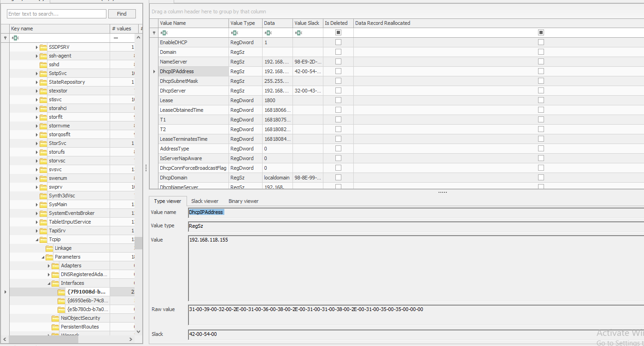Click the NsiObjectSecurity folder icon
Screen dimensions: 644x346
[55, 318]
